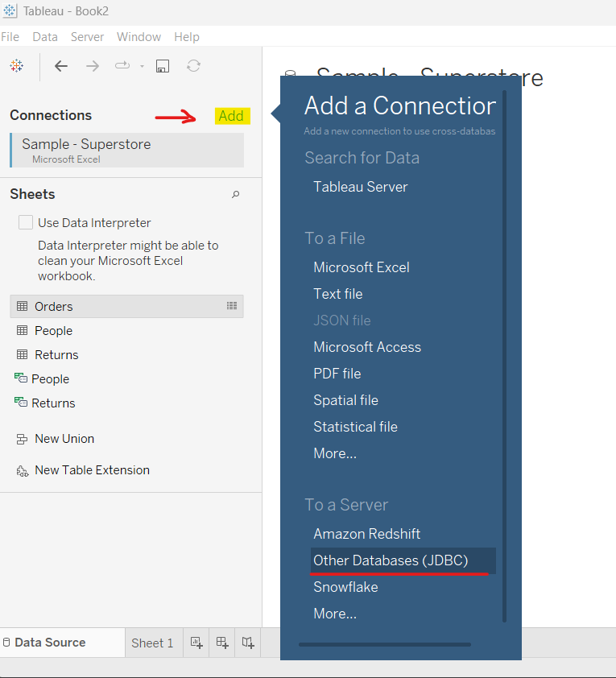The image size is (616, 678).
Task: Switch to the Data Source tab
Action: coord(62,643)
